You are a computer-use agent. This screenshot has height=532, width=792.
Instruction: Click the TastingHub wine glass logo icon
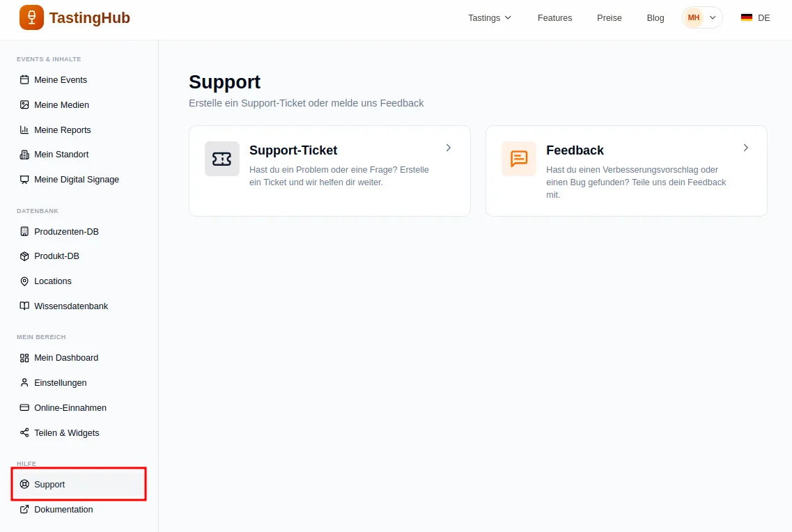(31, 18)
